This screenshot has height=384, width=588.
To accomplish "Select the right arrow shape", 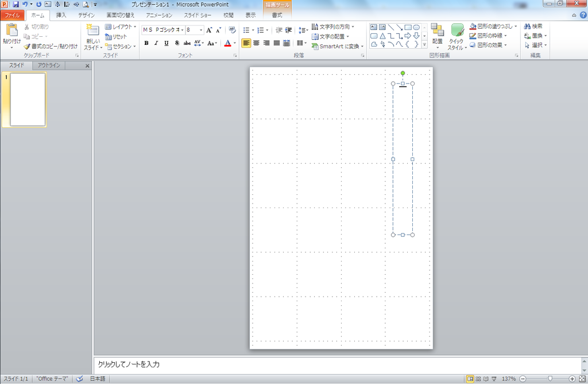I will pos(408,36).
